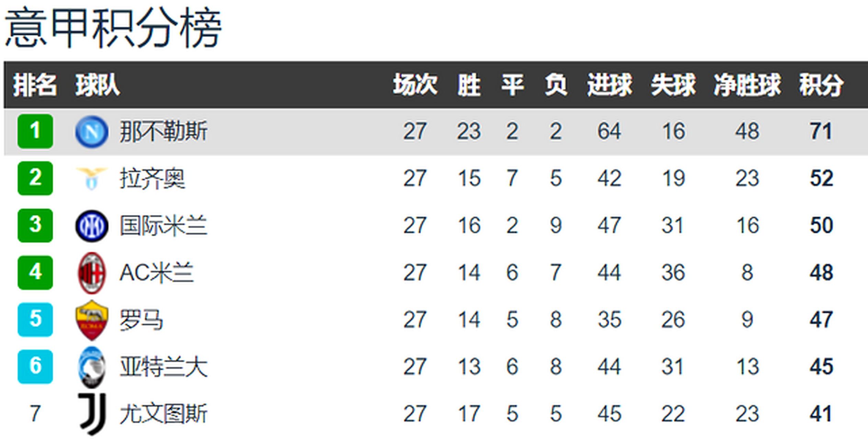Click the Lazio eagle crest
868x439 pixels.
[x=92, y=178]
